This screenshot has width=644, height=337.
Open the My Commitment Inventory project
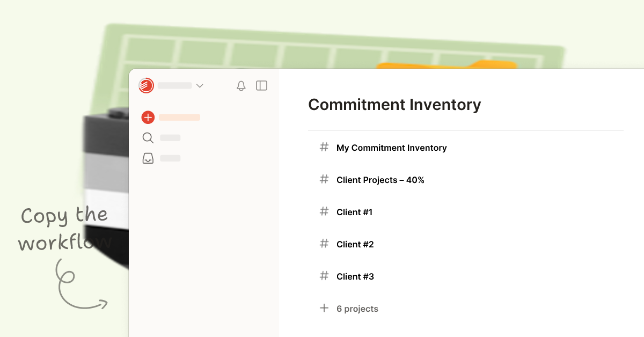[x=391, y=148]
